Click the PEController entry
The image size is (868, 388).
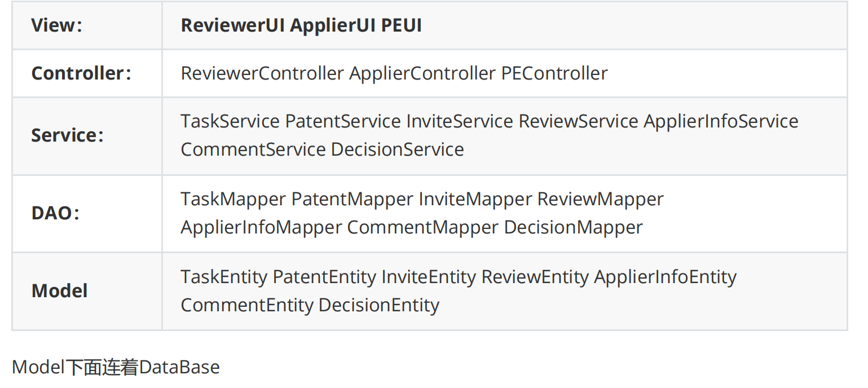tap(554, 73)
